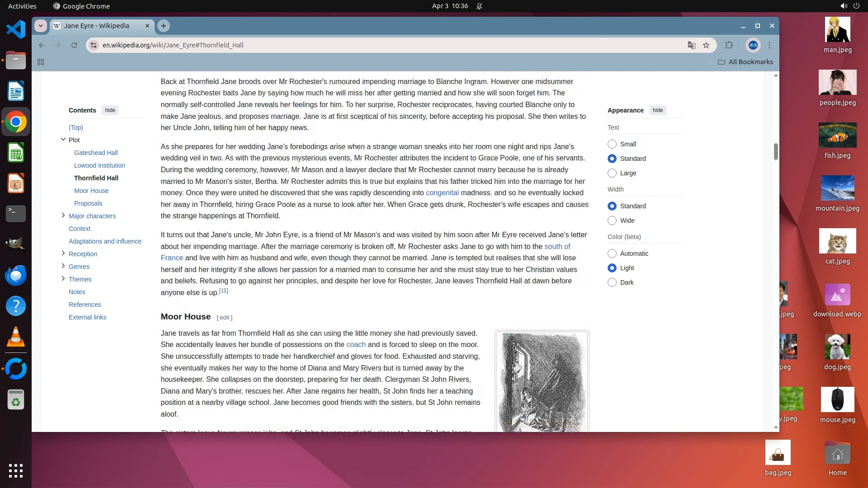Open Chrome three-dot menu
The width and height of the screenshot is (868, 488).
point(769,45)
